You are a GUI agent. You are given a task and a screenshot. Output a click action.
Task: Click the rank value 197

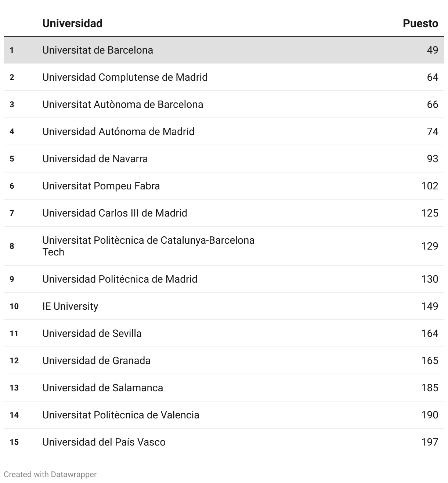[430, 442]
